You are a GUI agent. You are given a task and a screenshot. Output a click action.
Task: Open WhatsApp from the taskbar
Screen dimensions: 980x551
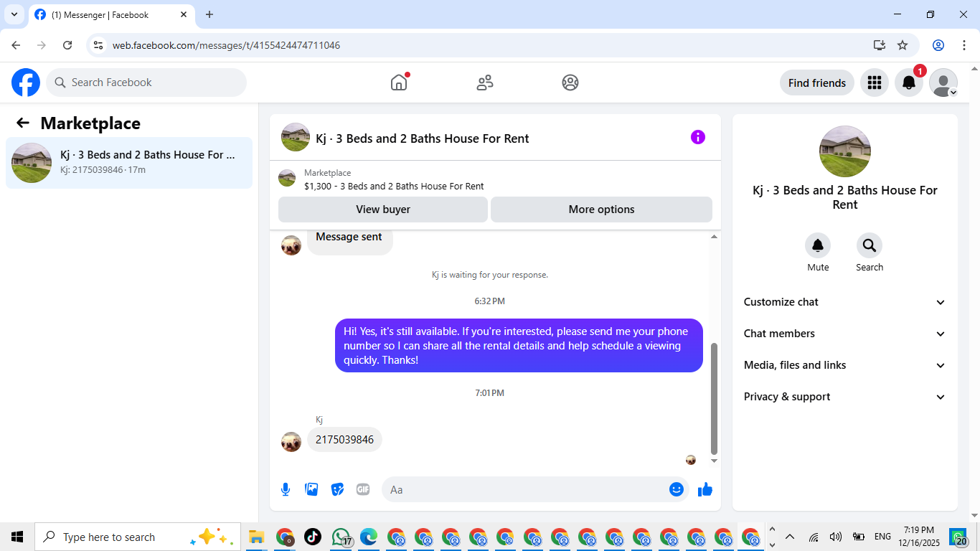[341, 537]
